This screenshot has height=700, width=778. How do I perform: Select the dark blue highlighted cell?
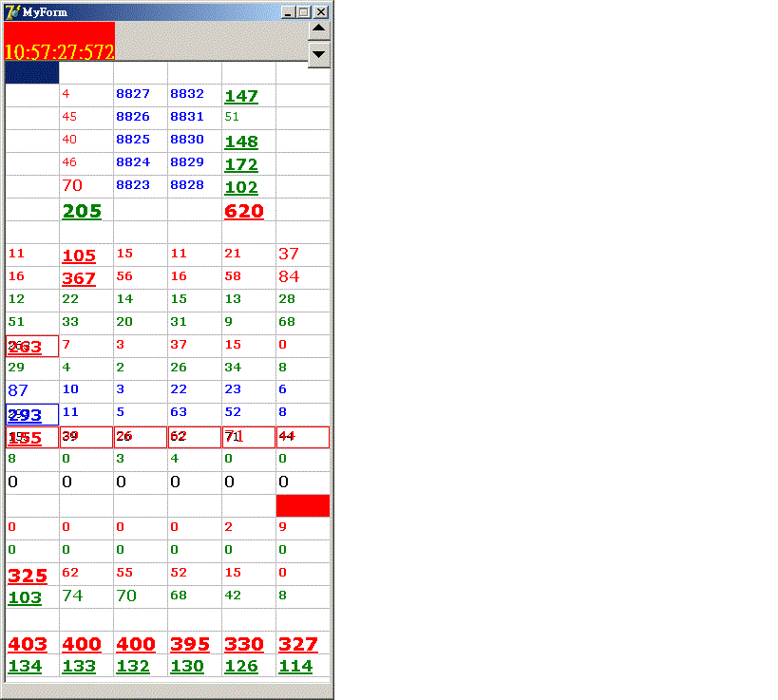(32, 72)
